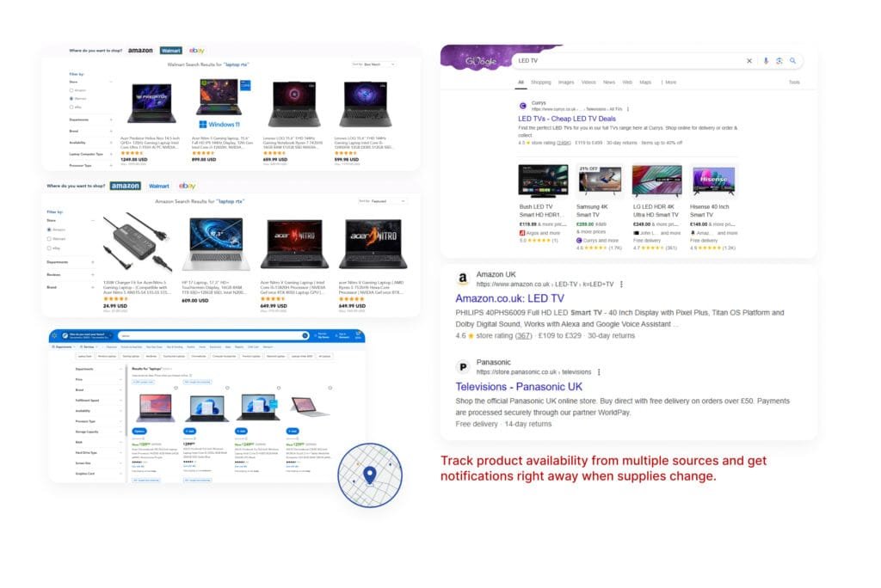This screenshot has width=881, height=588.
Task: Open the Acer Predator laptop image in Walmart results
Action: [151, 103]
